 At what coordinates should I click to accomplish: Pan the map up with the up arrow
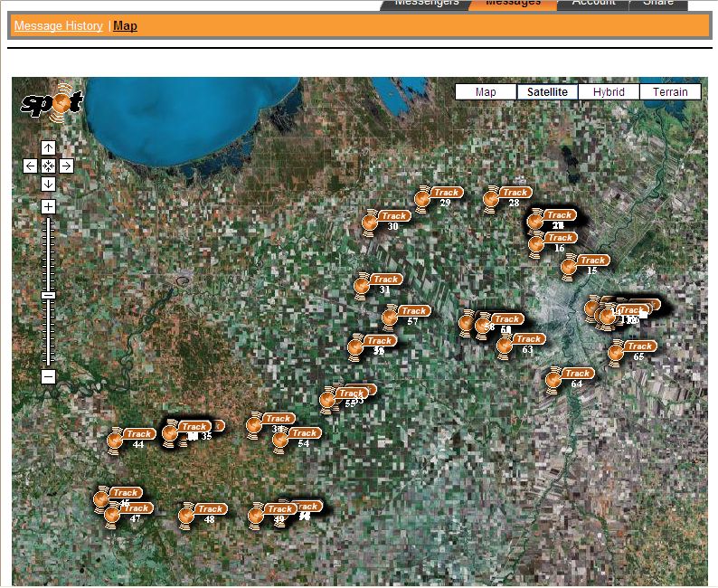click(48, 148)
